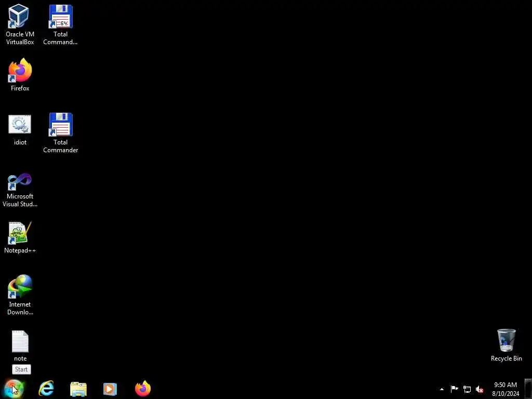Launch Internet Explorer from the taskbar

pyautogui.click(x=46, y=389)
